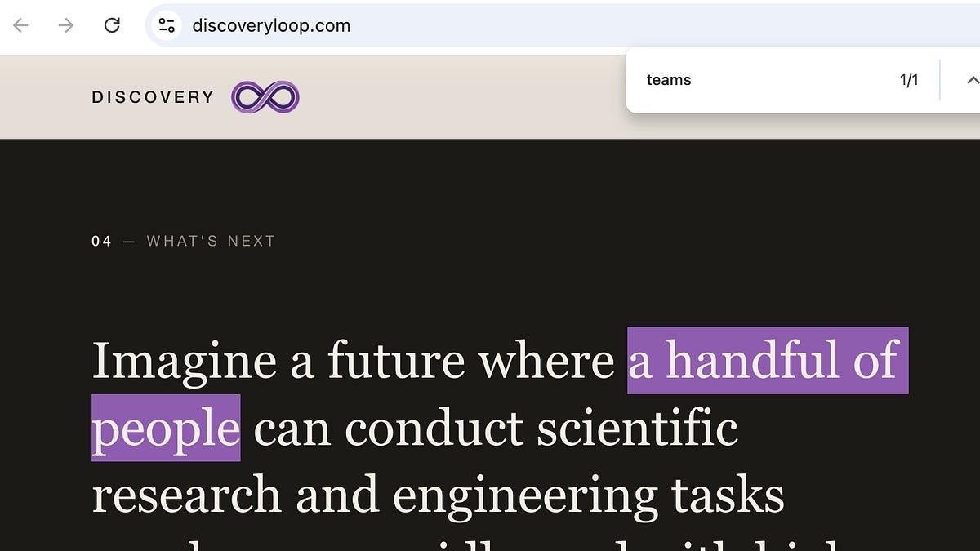This screenshot has height=551, width=980.
Task: Click the highlighted word "people"
Action: (166, 428)
